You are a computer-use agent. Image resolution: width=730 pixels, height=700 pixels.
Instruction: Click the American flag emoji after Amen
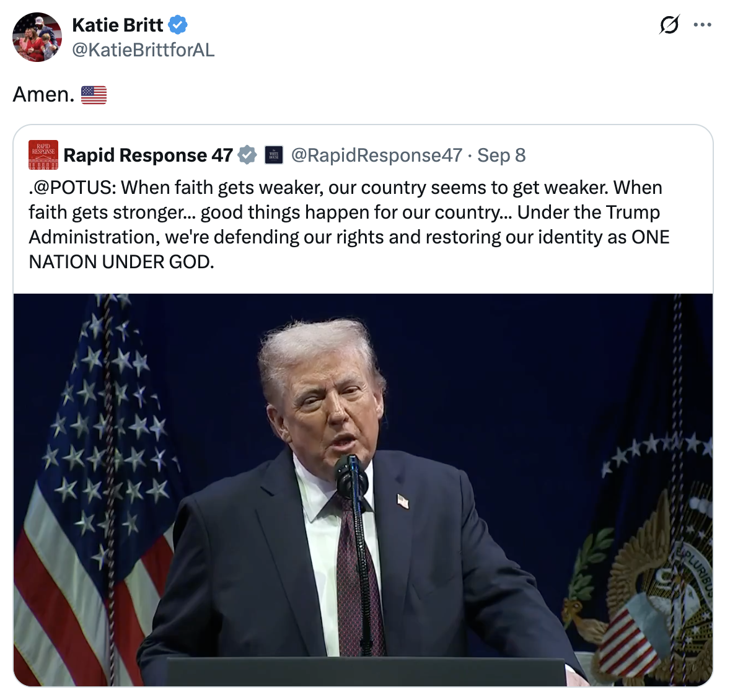click(x=94, y=95)
